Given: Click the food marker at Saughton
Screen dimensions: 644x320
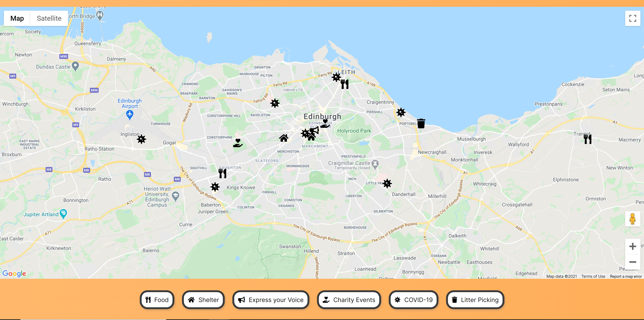Looking at the screenshot, I should (222, 173).
